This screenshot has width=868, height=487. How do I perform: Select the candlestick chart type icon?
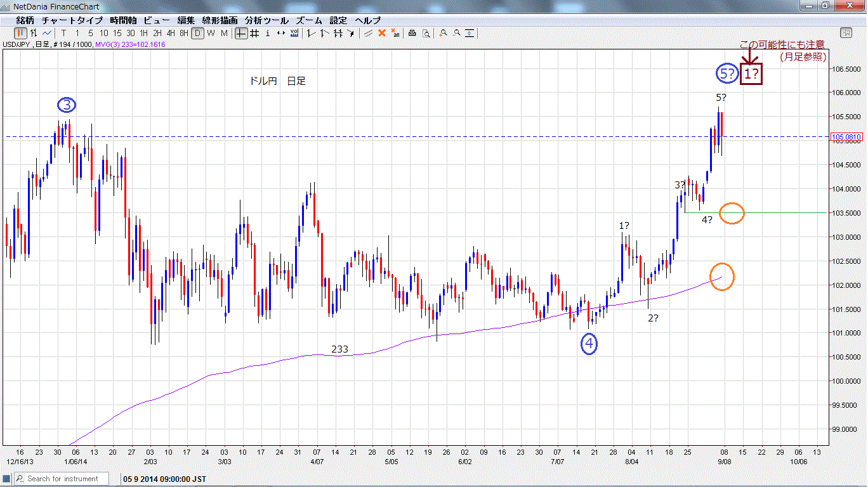click(21, 33)
